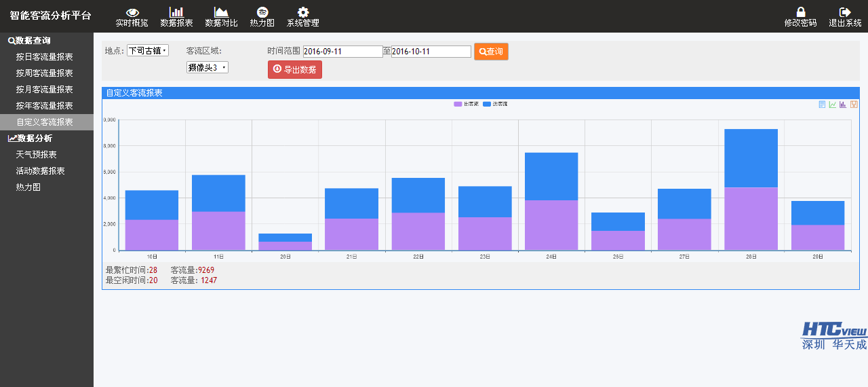Open the 热力图 icon in top navigation
868x387 pixels.
coord(262,12)
